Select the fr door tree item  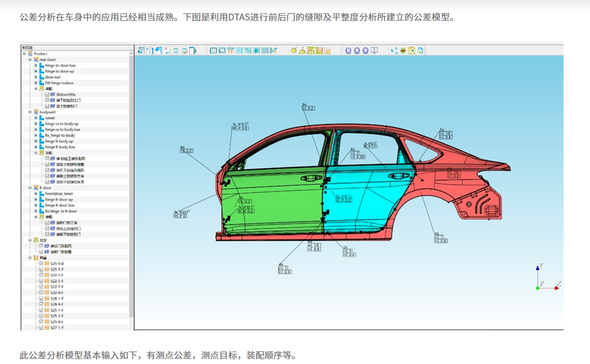click(x=45, y=187)
